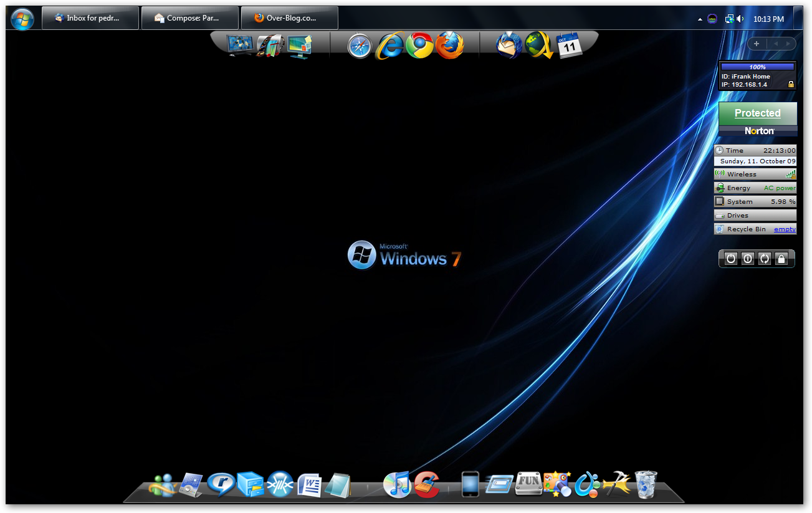Switch to the Inbox for pedr... taskbar window
Viewport: 812px width, 513px height.
(x=90, y=18)
